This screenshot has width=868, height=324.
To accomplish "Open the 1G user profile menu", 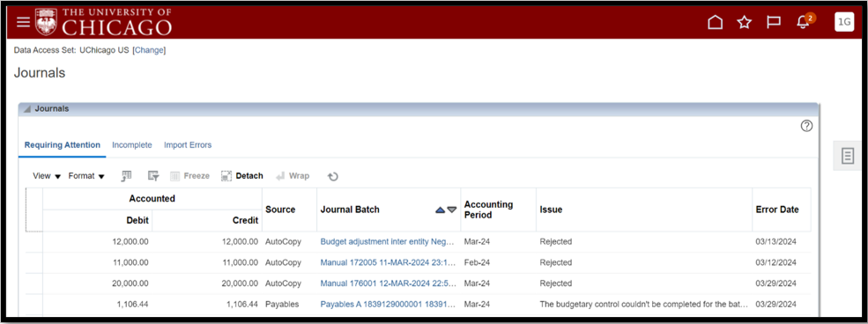I will [844, 22].
